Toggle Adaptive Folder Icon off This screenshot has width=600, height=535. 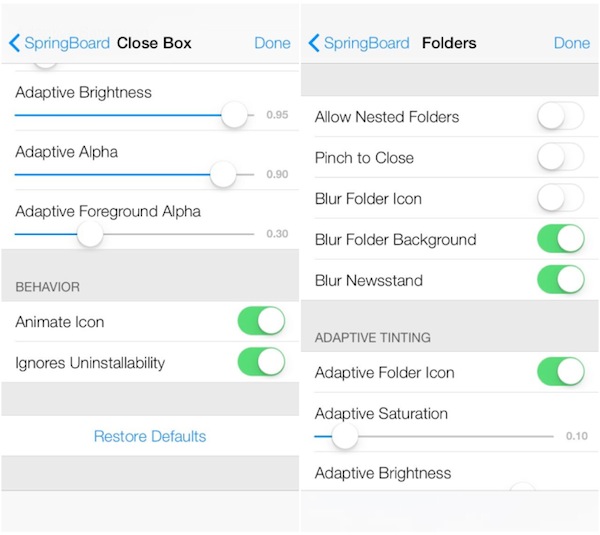tap(560, 373)
